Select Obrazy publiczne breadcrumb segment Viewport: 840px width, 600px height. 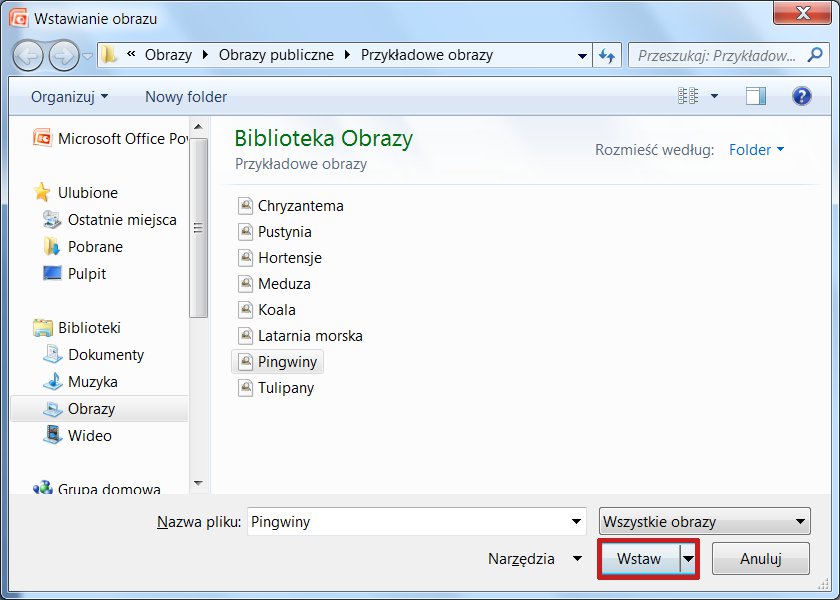pos(276,55)
